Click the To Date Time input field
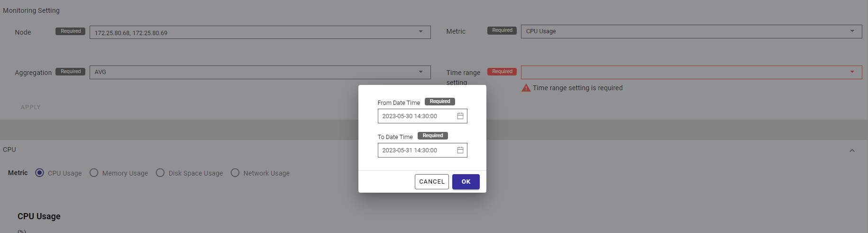Viewport: 868px width, 233px height. pos(416,150)
